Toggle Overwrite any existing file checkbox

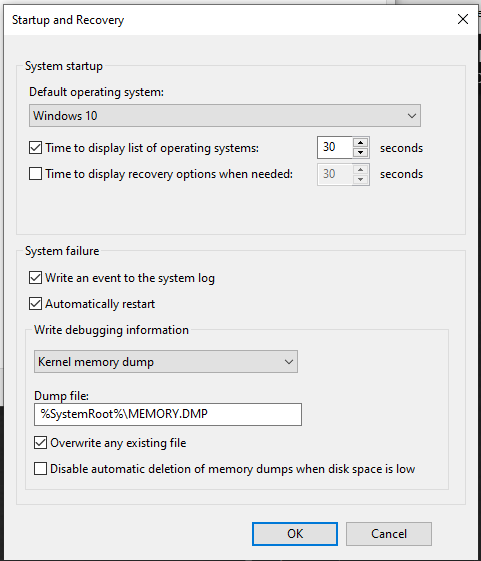(40, 443)
